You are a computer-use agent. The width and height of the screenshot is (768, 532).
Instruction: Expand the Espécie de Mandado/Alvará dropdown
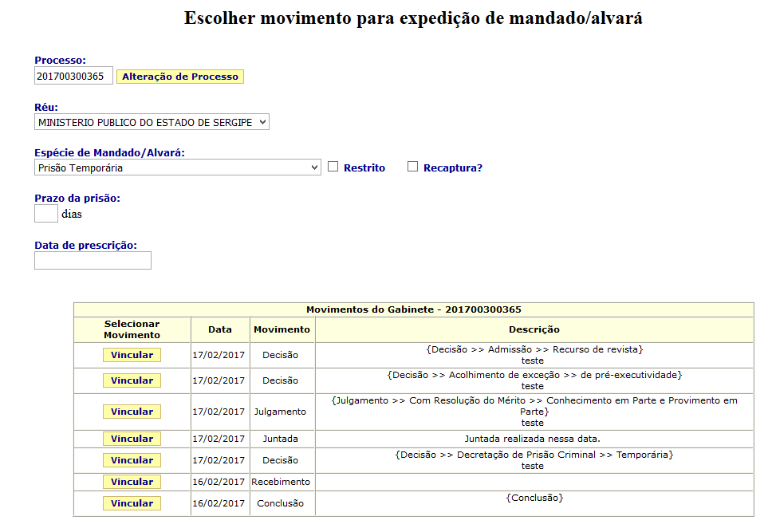(177, 167)
